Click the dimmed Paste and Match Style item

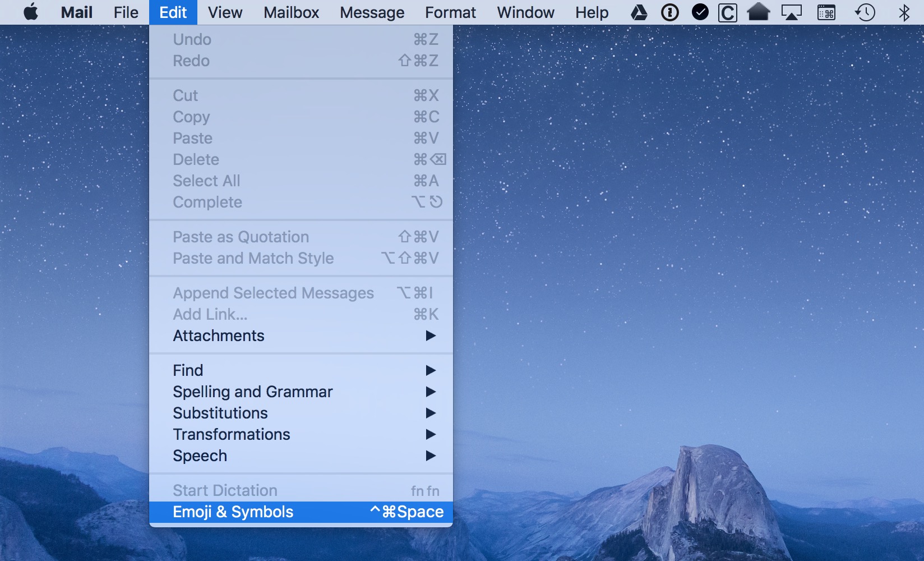click(x=301, y=258)
